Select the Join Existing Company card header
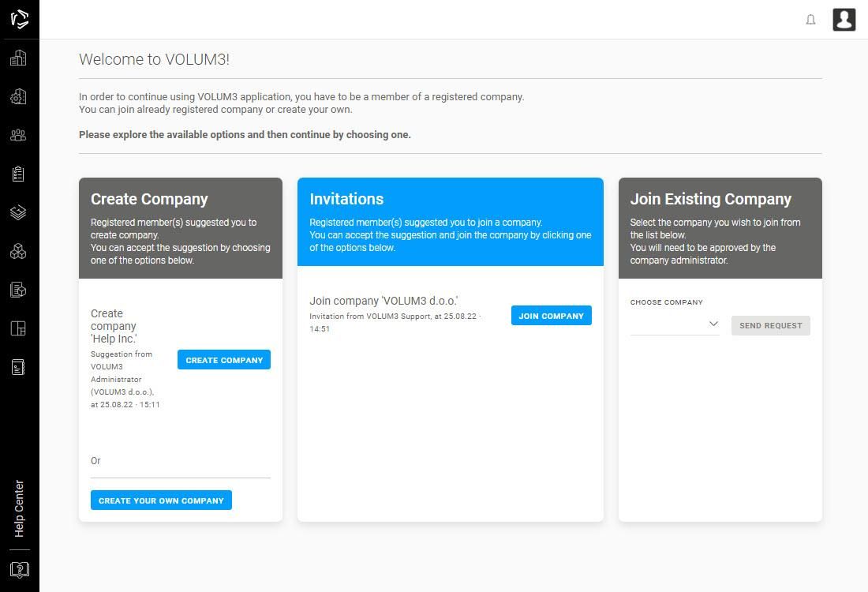The height and width of the screenshot is (592, 868). (720, 228)
